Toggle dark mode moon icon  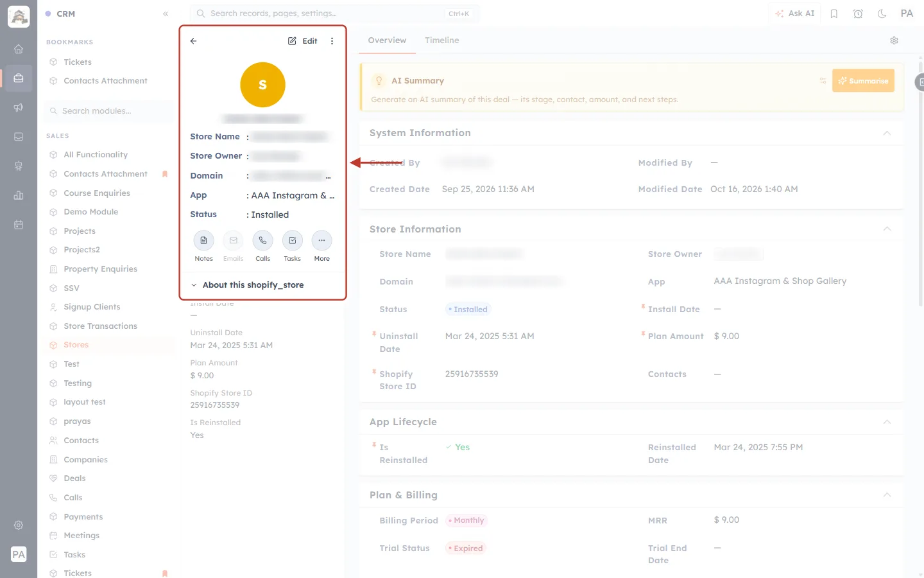pyautogui.click(x=882, y=13)
